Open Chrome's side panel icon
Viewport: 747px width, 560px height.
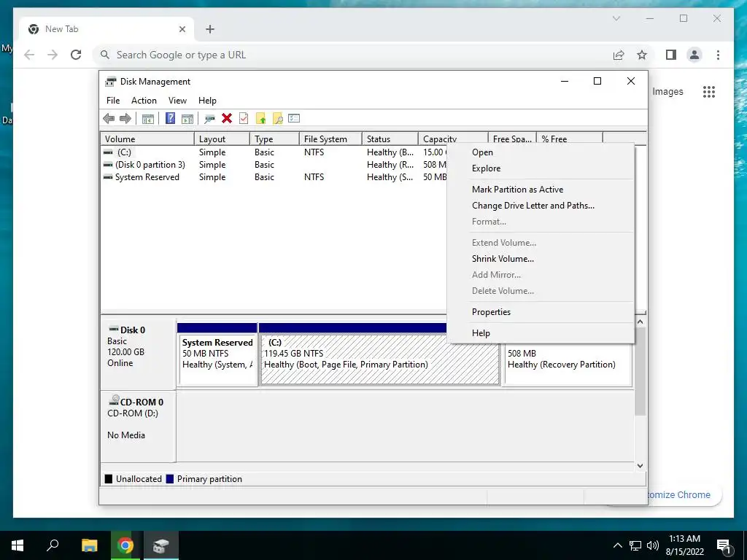671,55
